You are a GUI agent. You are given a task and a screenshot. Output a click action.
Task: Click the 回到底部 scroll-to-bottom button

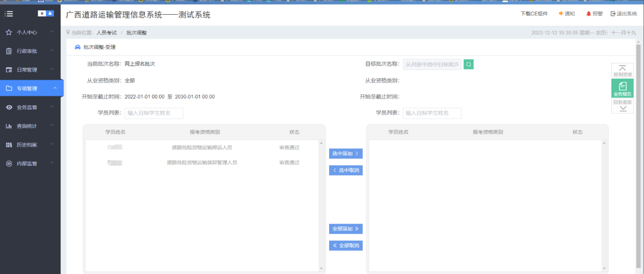[x=622, y=105]
